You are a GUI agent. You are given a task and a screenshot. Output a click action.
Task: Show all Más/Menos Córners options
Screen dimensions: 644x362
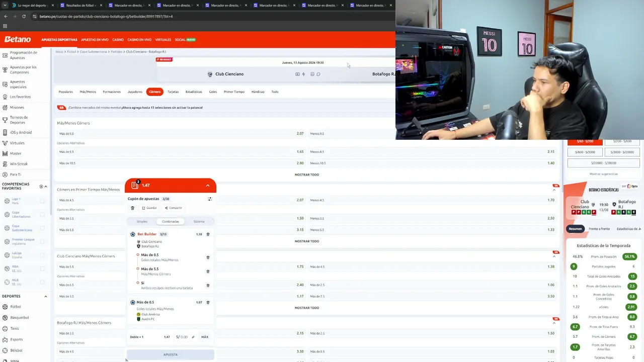click(x=307, y=174)
